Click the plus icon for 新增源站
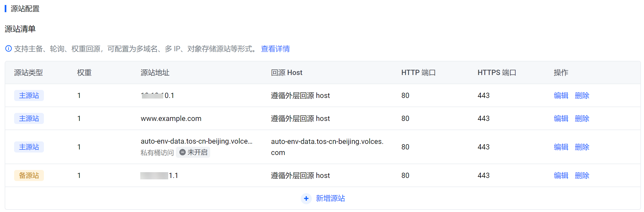 [306, 198]
